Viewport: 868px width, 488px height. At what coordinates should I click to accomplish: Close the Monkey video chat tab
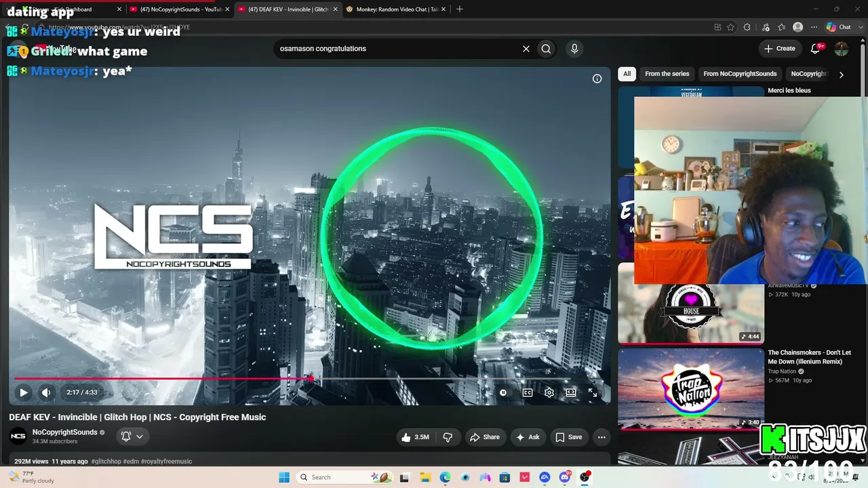click(x=443, y=9)
